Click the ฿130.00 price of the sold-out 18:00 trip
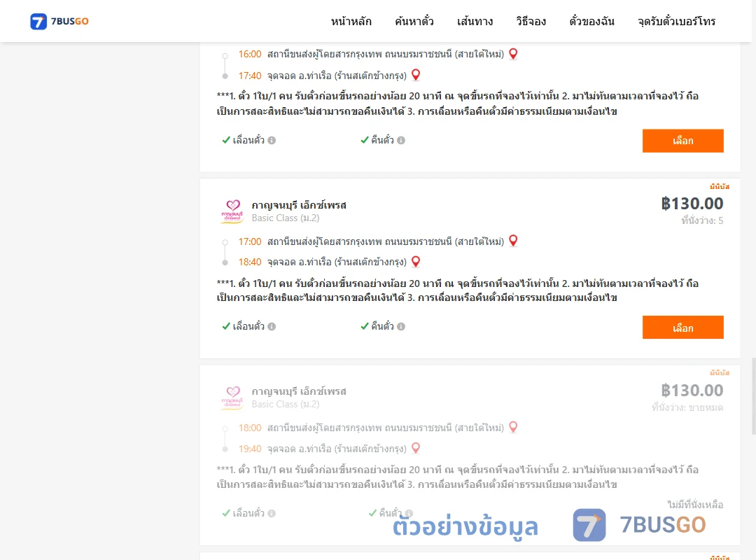Image resolution: width=756 pixels, height=560 pixels. click(692, 390)
